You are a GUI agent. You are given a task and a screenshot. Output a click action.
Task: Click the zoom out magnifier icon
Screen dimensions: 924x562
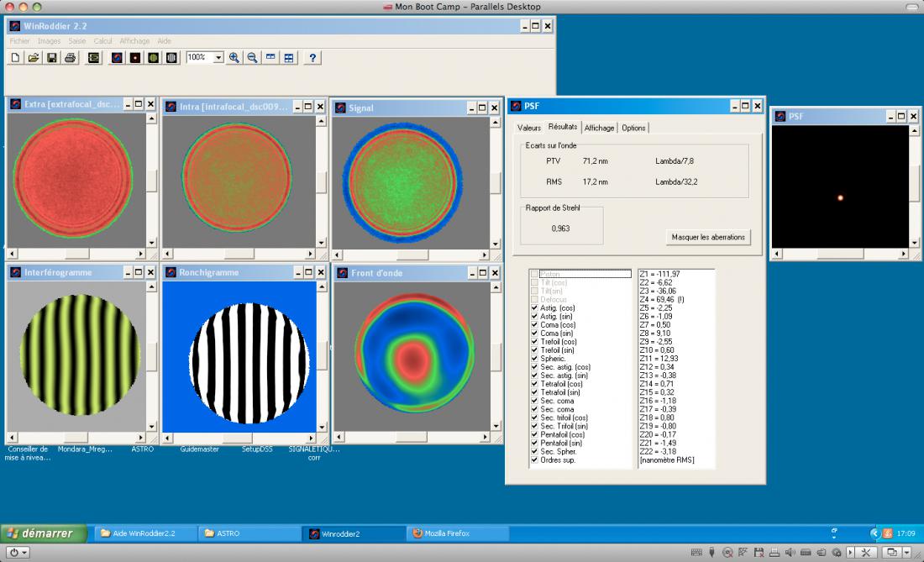[252, 58]
